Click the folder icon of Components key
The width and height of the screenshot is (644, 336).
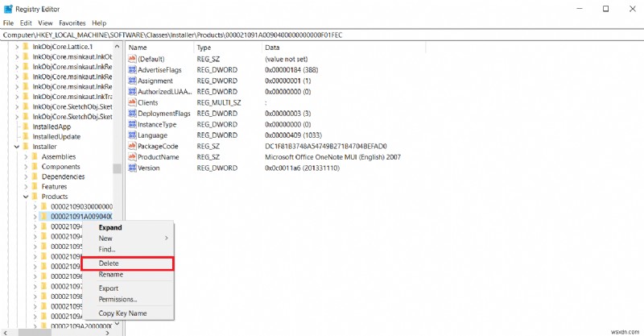click(35, 167)
